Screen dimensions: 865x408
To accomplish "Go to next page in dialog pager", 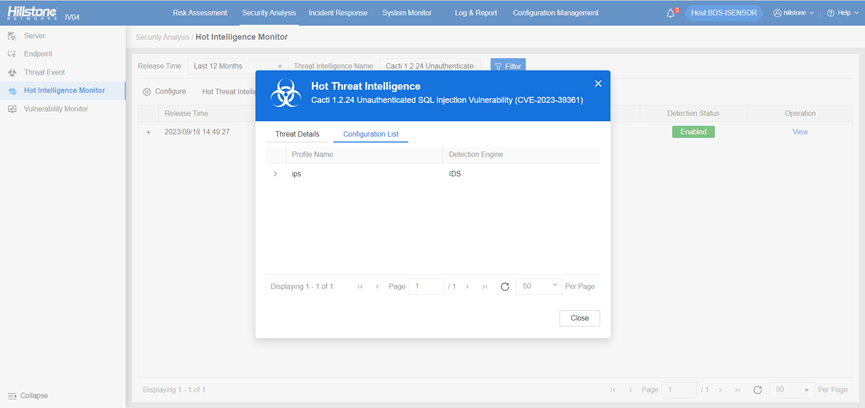I will click(467, 287).
